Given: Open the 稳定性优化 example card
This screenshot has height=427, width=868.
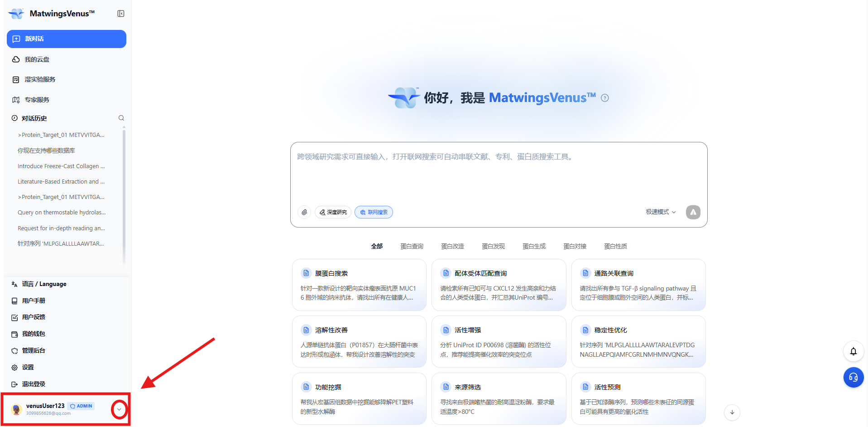Looking at the screenshot, I should tap(638, 342).
